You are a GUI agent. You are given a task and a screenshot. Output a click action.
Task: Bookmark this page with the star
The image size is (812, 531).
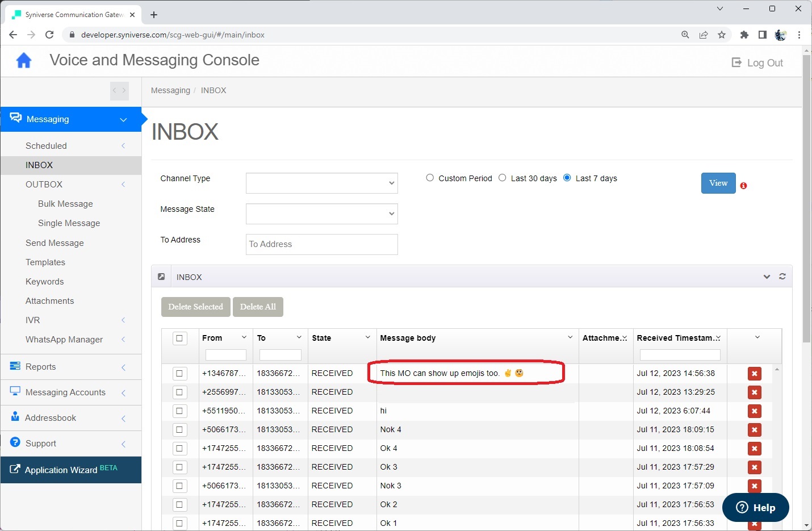pyautogui.click(x=722, y=35)
